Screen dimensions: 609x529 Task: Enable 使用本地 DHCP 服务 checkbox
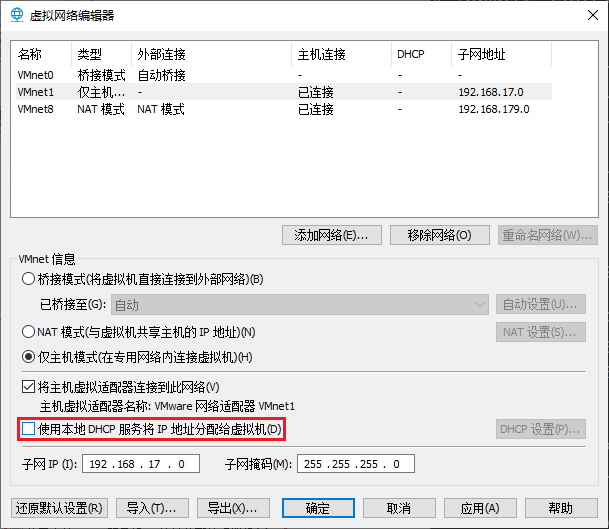[x=28, y=429]
